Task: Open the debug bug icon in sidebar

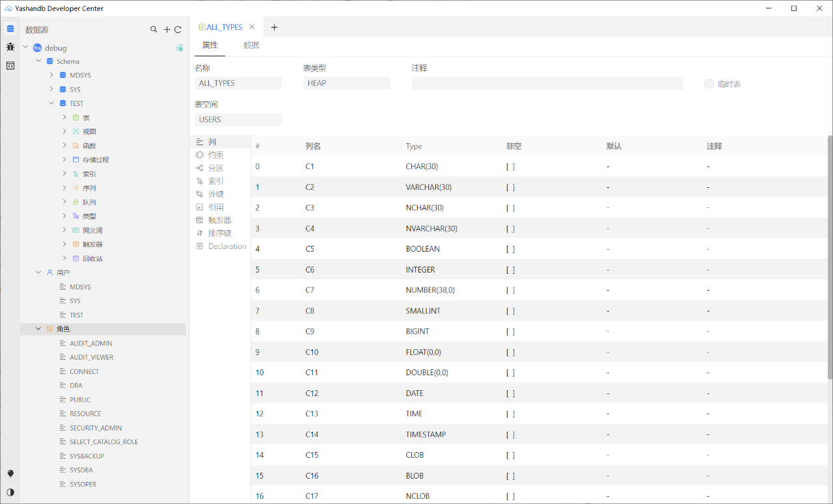Action: pos(10,47)
